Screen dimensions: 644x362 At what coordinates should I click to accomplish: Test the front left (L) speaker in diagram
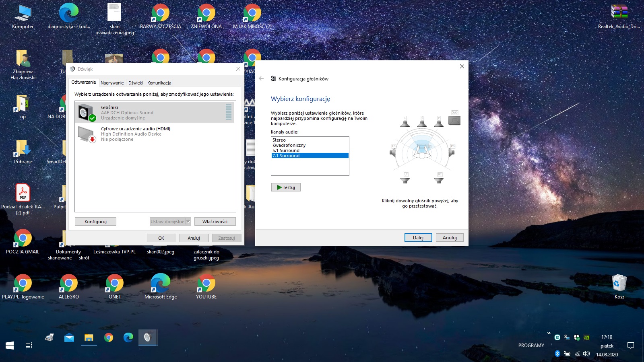[405, 122]
